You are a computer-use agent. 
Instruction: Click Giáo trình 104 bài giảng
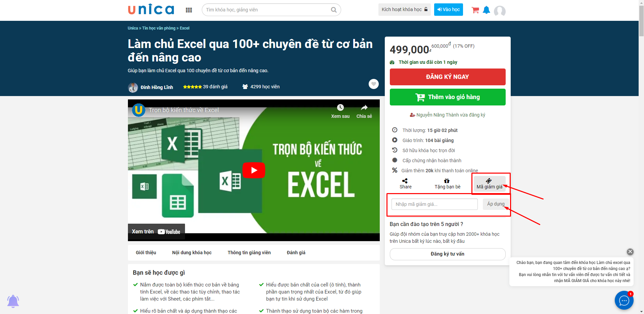click(x=428, y=140)
